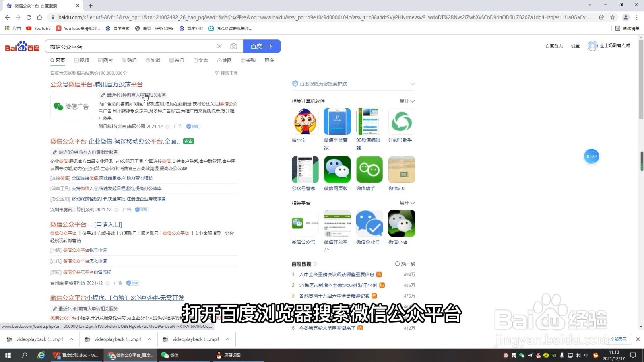Open result 公众号微信平台-腾讯官方投放平台
The width and height of the screenshot is (644, 362).
(97, 84)
